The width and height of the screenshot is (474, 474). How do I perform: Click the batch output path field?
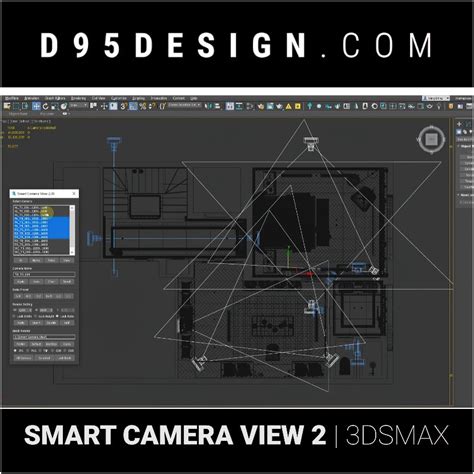pos(44,337)
